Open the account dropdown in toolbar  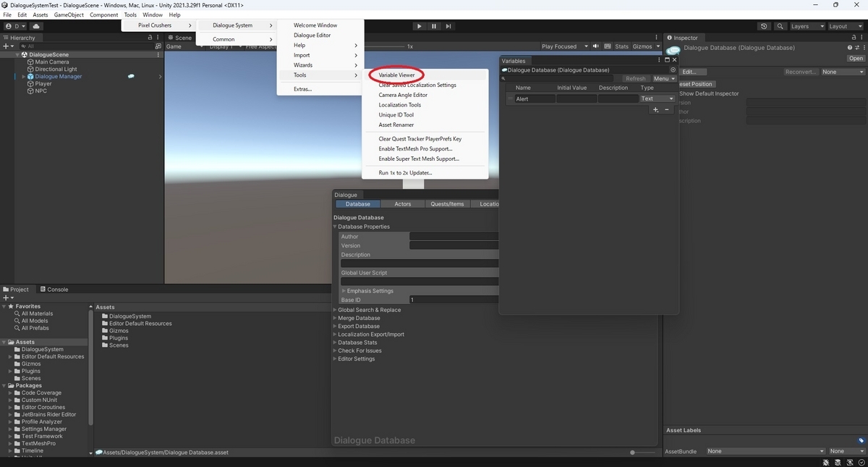tap(14, 26)
